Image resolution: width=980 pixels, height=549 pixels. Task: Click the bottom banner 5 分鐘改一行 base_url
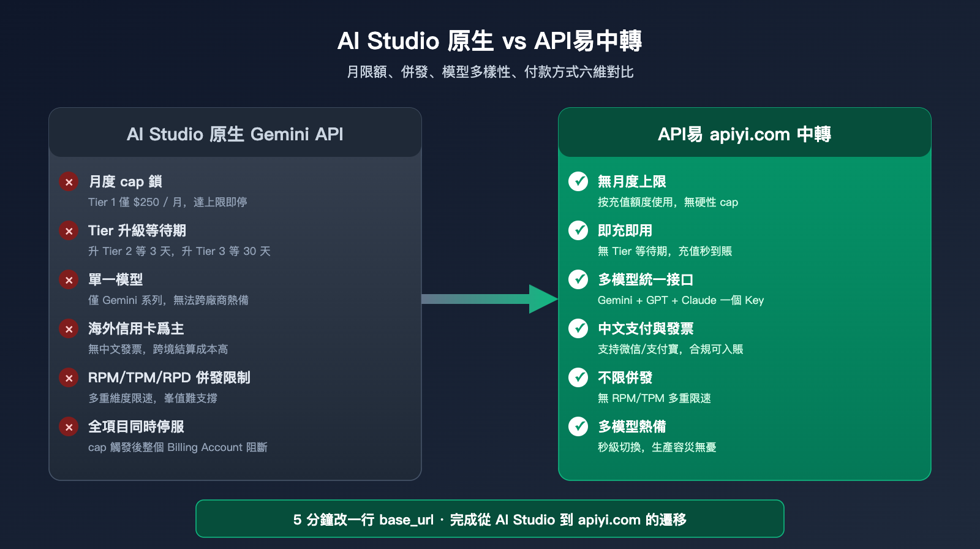pos(490,519)
